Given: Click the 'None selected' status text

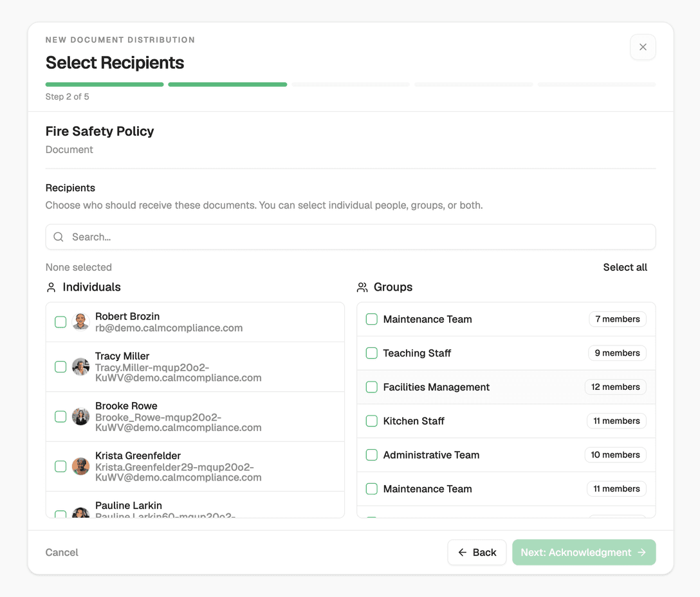Looking at the screenshot, I should (x=78, y=267).
